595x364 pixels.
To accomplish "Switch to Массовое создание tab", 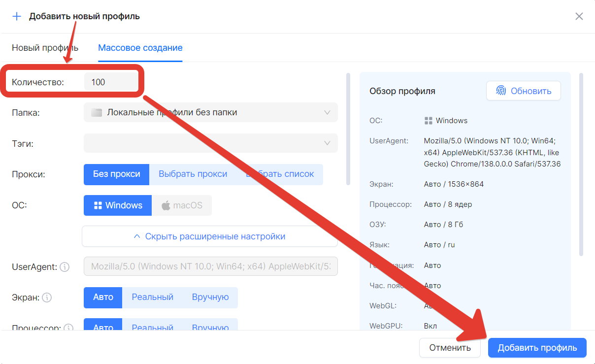I will tap(140, 48).
